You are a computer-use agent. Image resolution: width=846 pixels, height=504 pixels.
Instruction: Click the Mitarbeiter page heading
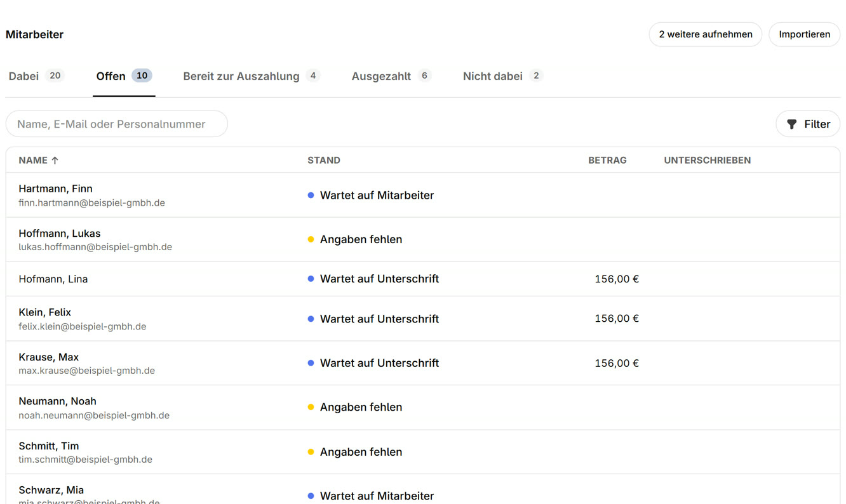click(35, 34)
